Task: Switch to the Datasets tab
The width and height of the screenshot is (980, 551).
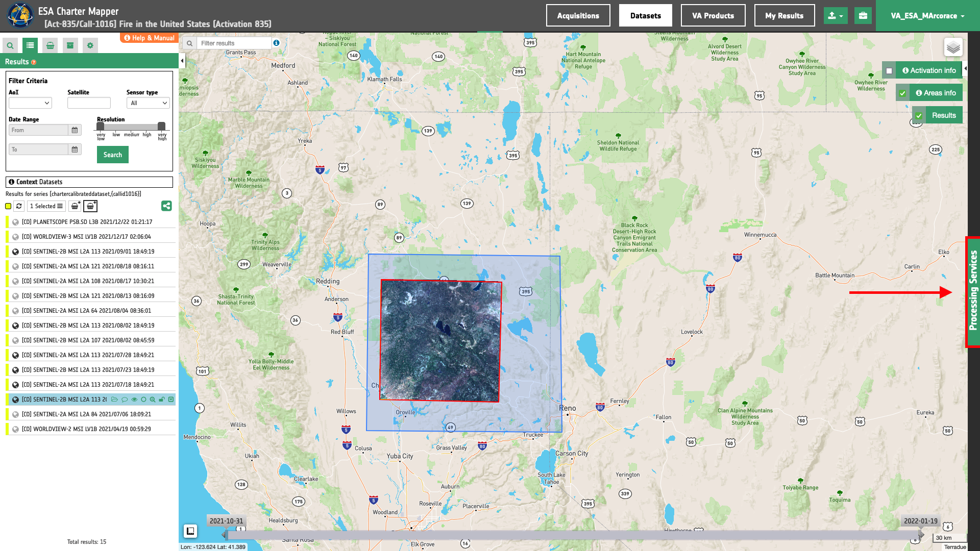Action: click(645, 16)
